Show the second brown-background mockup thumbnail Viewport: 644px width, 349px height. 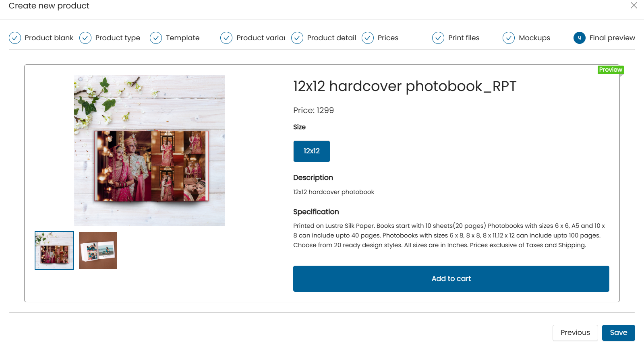[98, 250]
